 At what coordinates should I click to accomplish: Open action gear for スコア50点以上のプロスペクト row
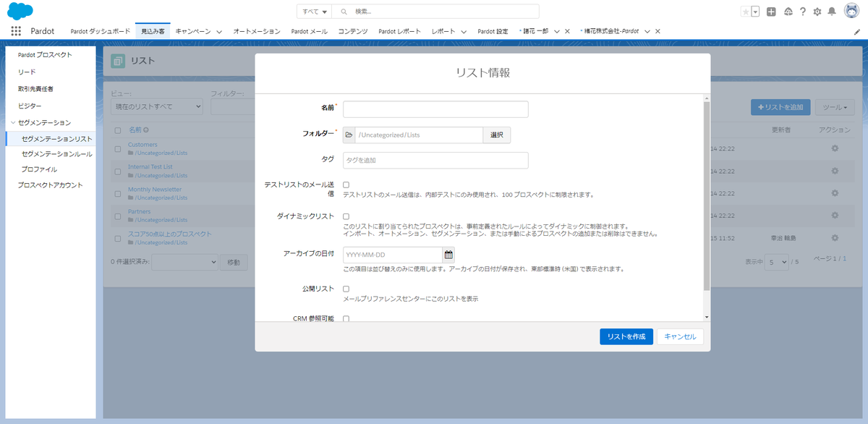(x=835, y=237)
